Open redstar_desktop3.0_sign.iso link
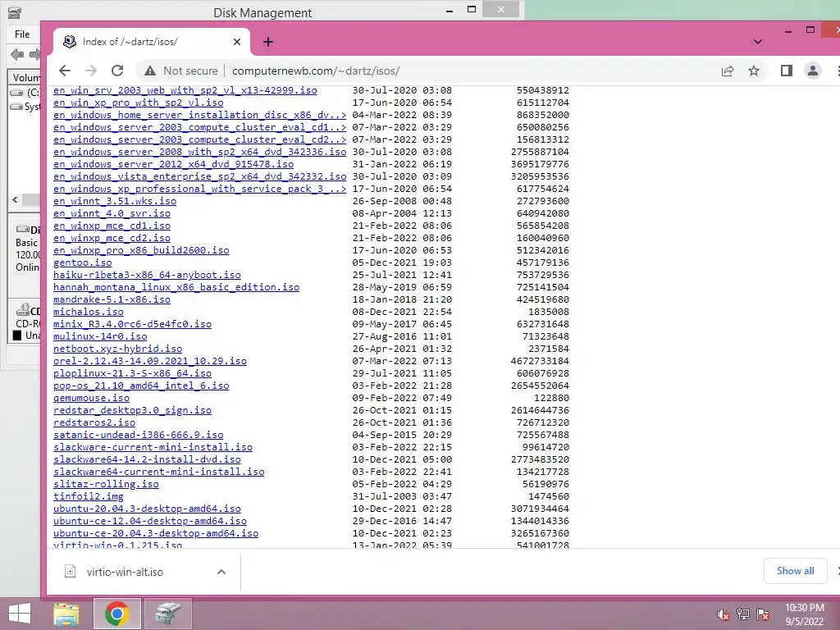Viewport: 840px width, 630px height. point(132,411)
